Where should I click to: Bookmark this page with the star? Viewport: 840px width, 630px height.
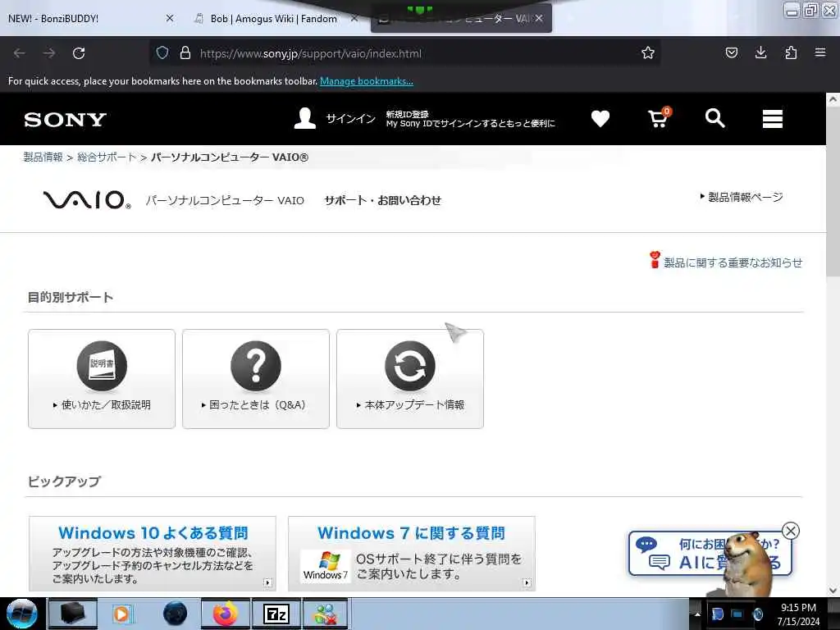point(648,52)
